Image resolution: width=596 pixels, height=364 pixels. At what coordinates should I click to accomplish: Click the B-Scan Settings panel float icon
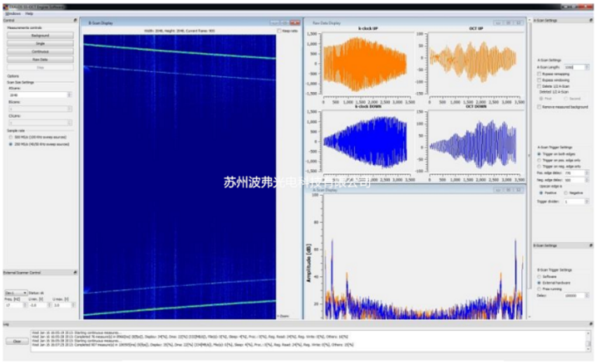coord(591,246)
